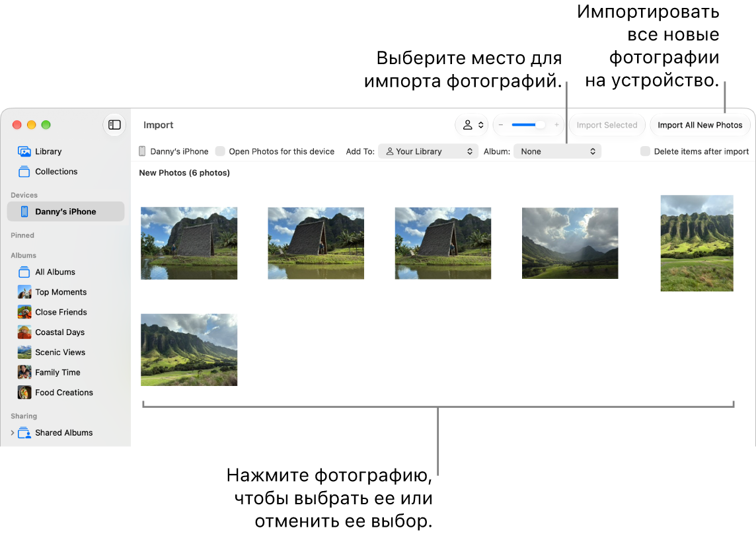Click the Coastal Days album thumbnail icon
The width and height of the screenshot is (756, 536).
click(x=24, y=332)
